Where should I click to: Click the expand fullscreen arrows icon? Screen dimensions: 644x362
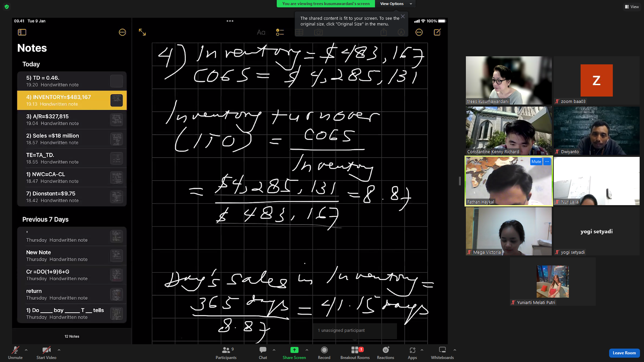click(142, 32)
